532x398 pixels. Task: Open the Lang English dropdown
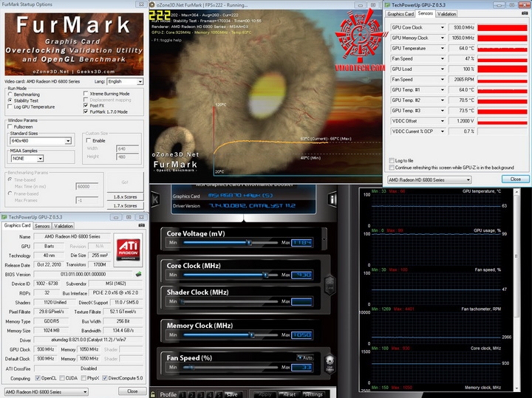point(140,82)
